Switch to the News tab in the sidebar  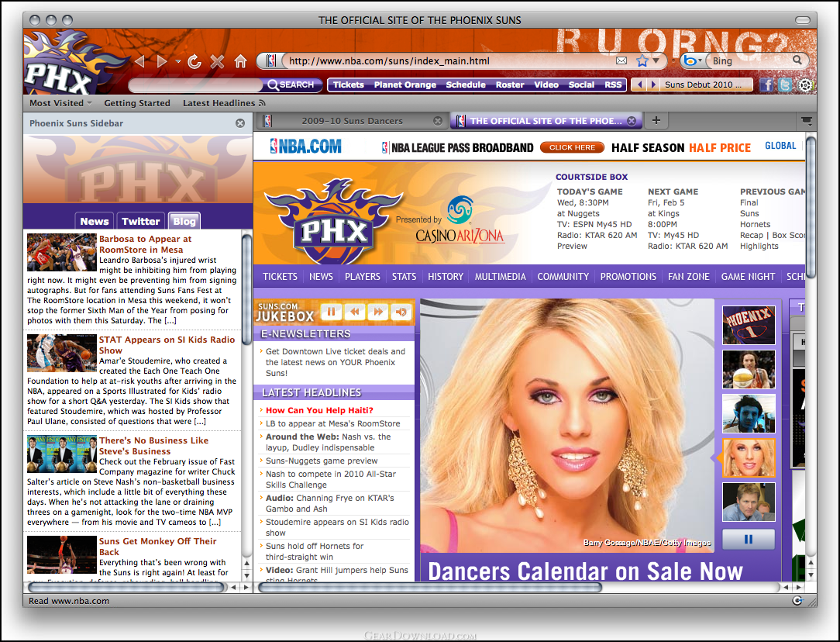click(x=95, y=221)
